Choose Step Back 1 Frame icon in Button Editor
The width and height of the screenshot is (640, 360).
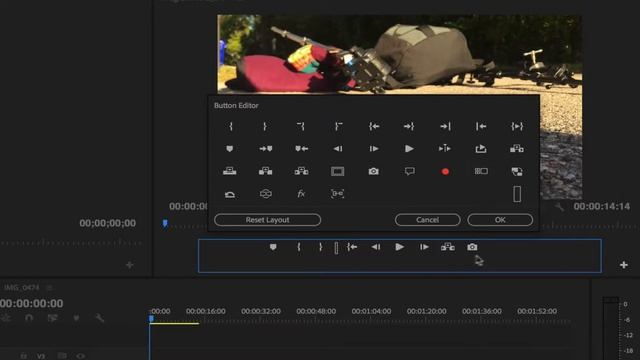coord(338,149)
